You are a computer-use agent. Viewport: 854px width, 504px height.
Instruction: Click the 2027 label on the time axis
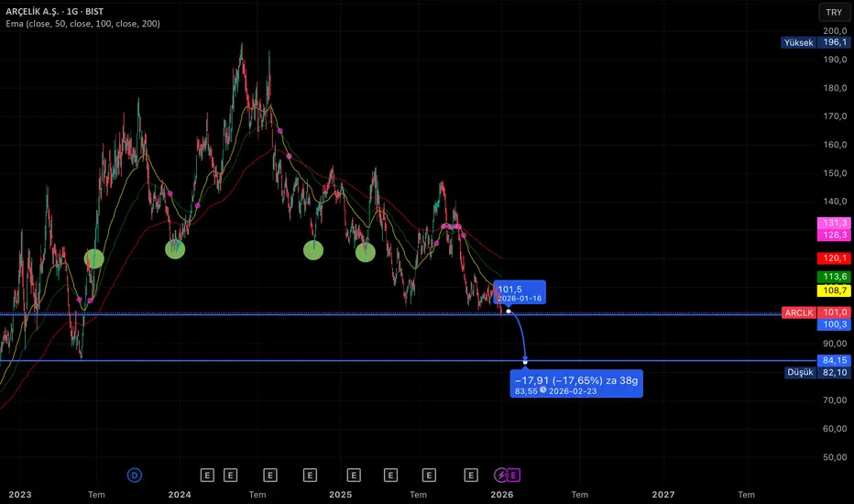662,494
